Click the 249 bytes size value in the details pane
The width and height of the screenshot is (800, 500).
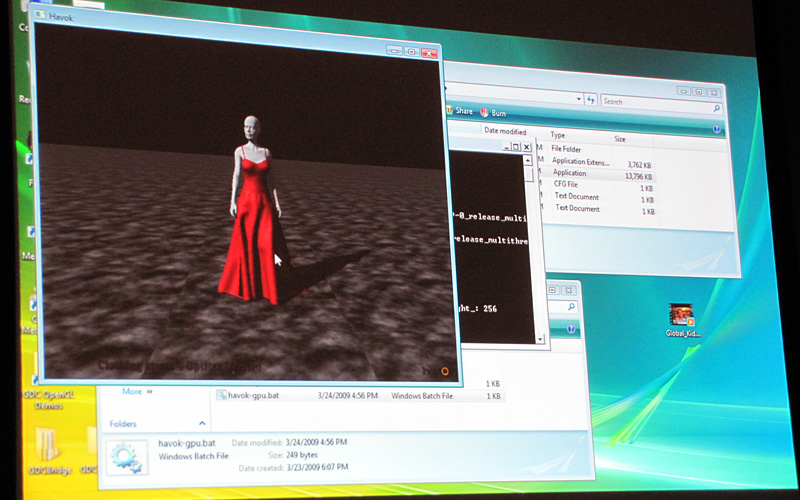302,455
